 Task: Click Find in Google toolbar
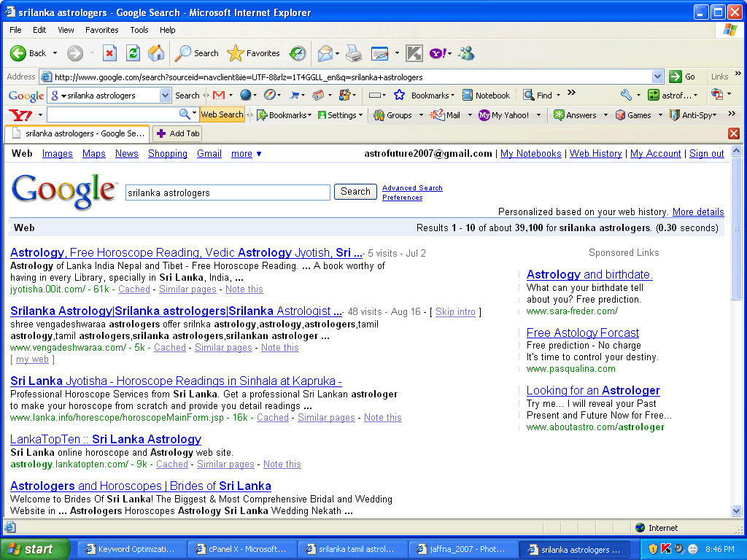point(538,96)
